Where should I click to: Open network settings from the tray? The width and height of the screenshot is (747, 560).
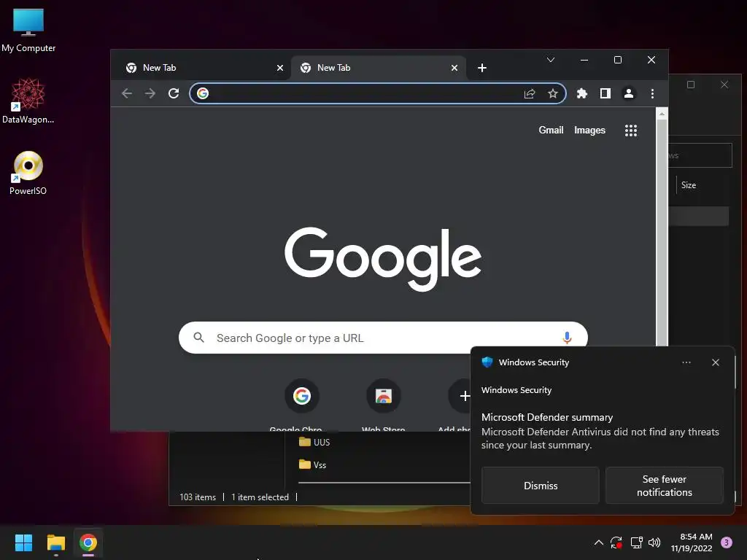point(636,542)
